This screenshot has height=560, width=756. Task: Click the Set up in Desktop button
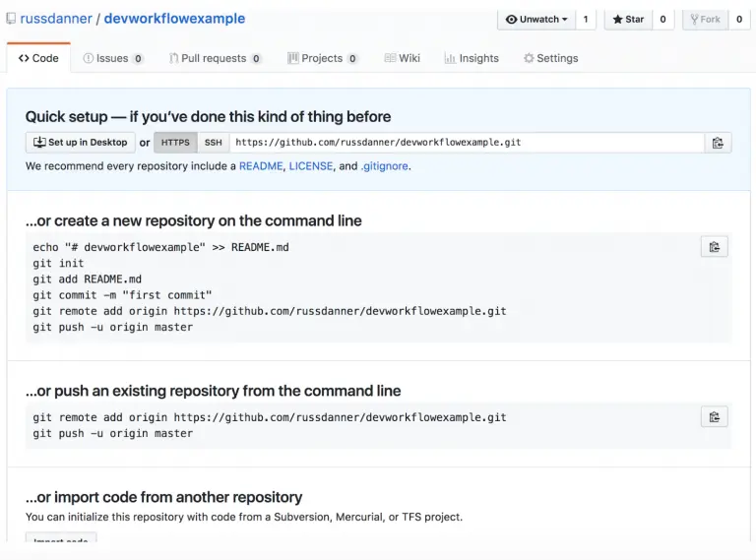80,143
